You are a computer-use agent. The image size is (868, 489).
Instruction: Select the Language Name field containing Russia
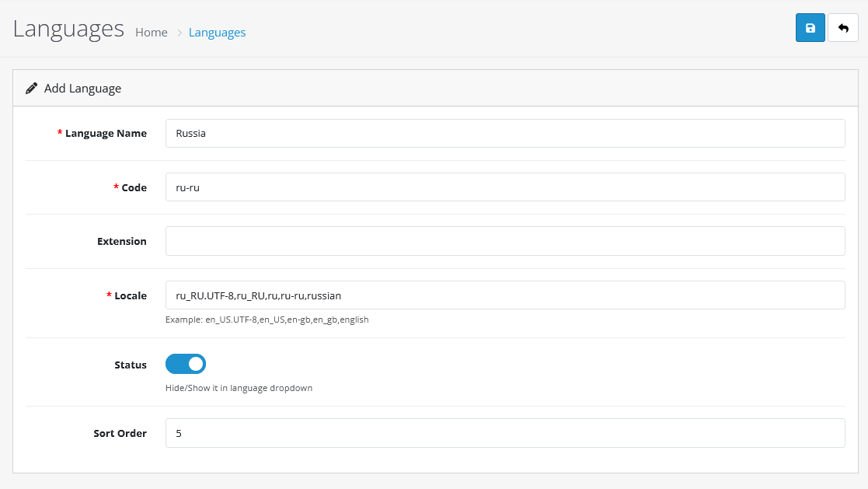[x=505, y=133]
